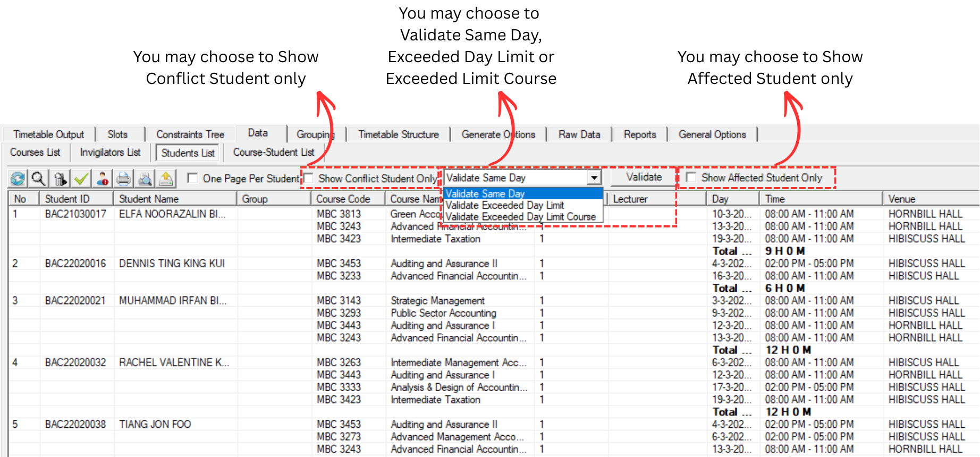Click the Day column header
Image resolution: width=980 pixels, height=457 pixels.
pyautogui.click(x=733, y=199)
